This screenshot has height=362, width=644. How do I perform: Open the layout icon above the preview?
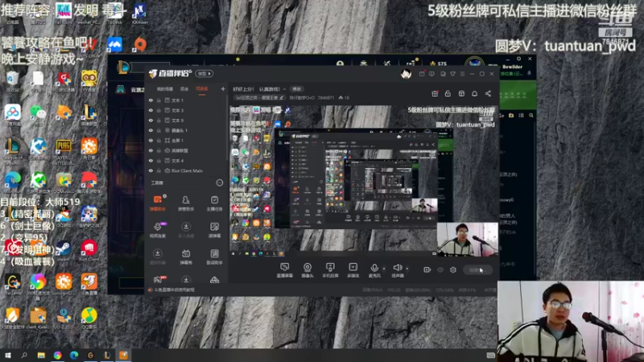461,93
